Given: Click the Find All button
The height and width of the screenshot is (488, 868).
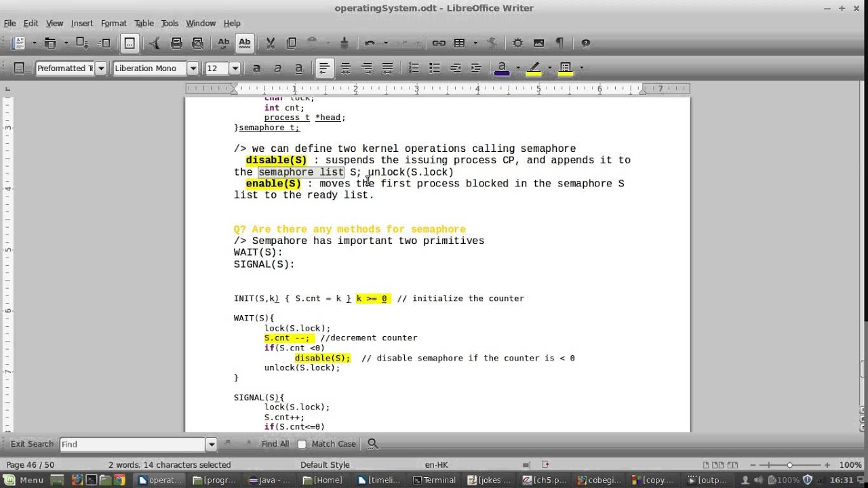Looking at the screenshot, I should coord(275,444).
